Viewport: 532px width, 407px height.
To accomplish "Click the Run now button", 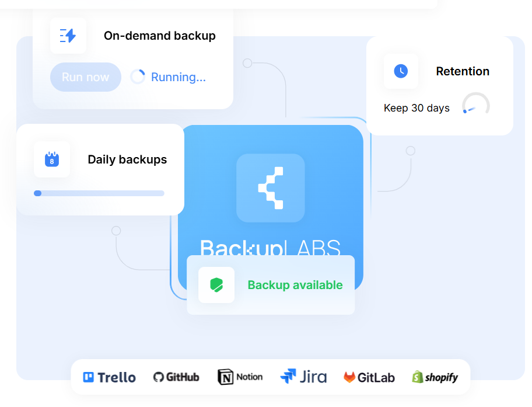I will click(86, 77).
